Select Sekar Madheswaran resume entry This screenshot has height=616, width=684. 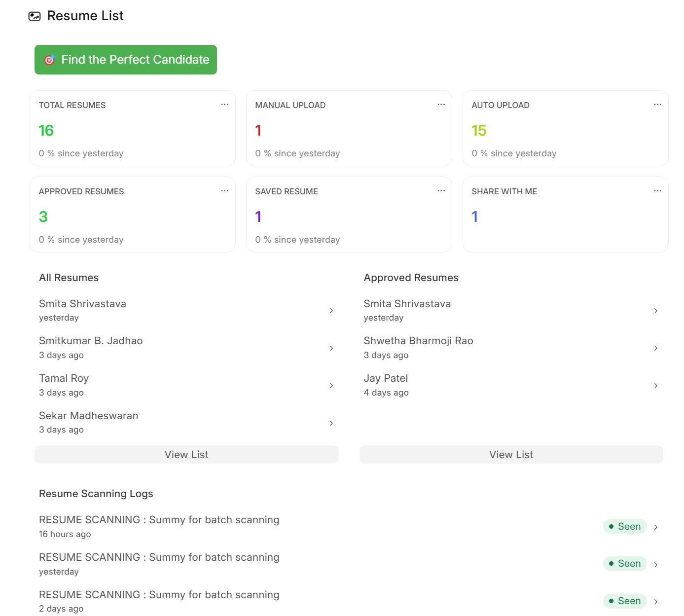point(186,423)
